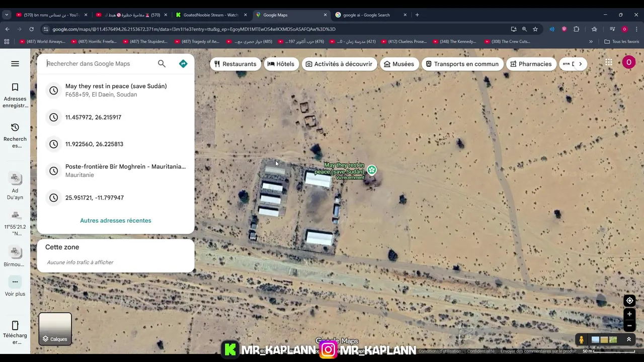This screenshot has width=644, height=362.
Task: Switch to the GoatedNoobie Stream tab
Action: [210, 15]
